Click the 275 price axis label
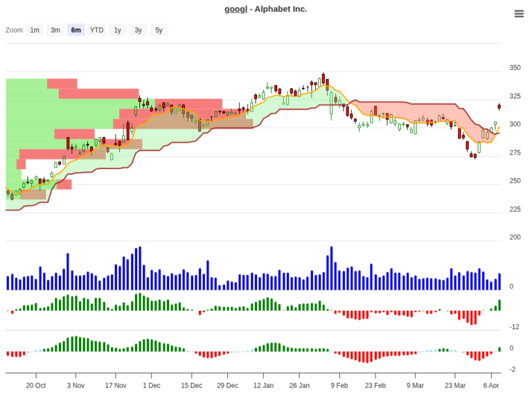 click(515, 152)
